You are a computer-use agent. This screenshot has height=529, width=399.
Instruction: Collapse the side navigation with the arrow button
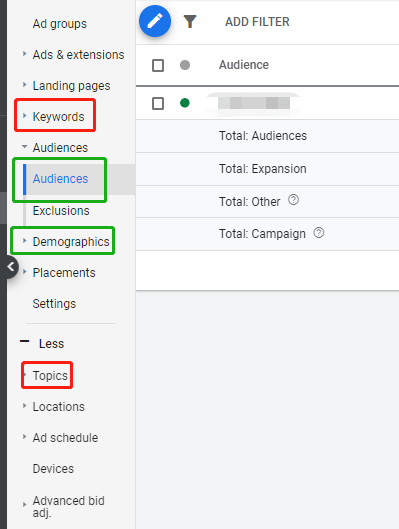(x=11, y=267)
